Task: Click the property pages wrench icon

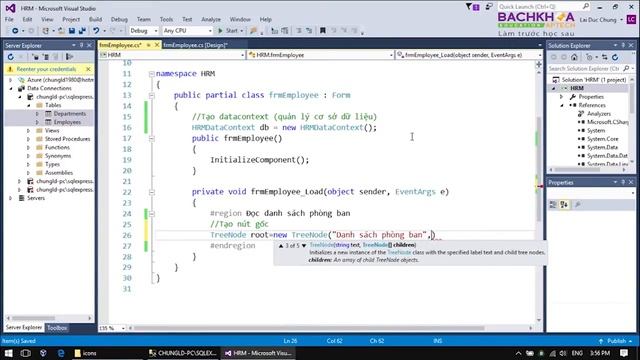Action: [x=577, y=204]
